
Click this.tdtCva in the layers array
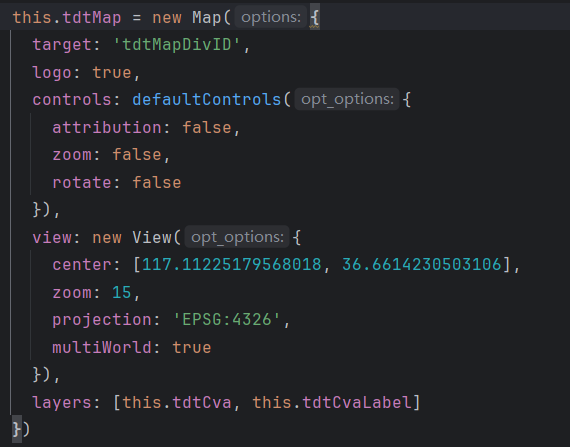click(177, 403)
